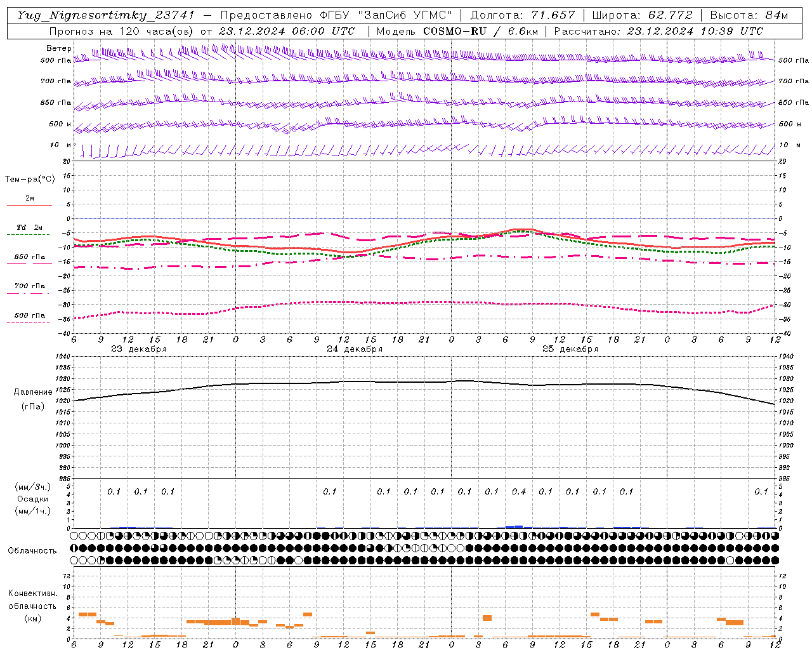Click the dash-dot line sample under 700 гПа legend

tap(29, 293)
